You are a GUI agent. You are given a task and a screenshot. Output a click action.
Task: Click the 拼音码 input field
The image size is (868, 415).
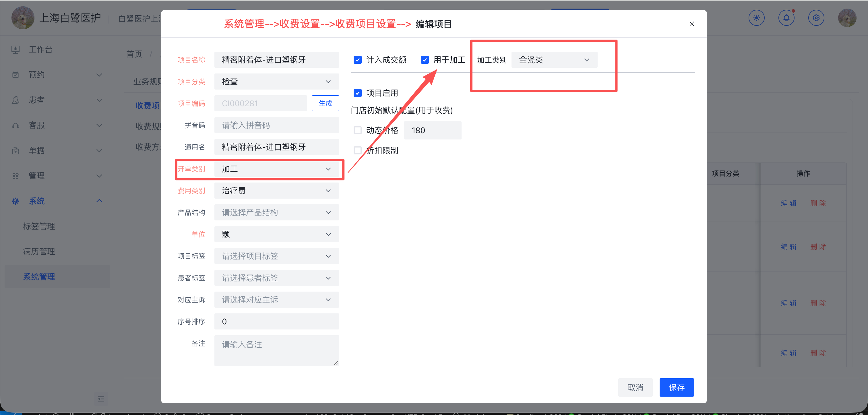(277, 125)
